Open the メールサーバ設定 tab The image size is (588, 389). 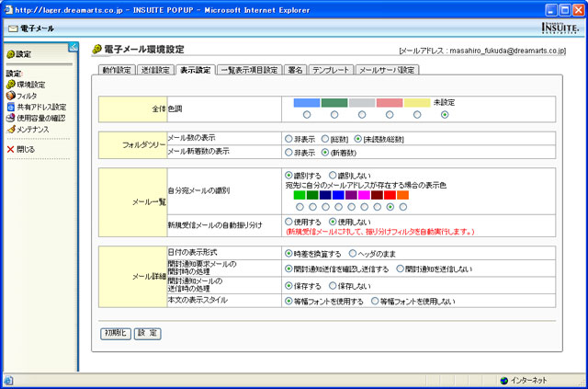(388, 70)
